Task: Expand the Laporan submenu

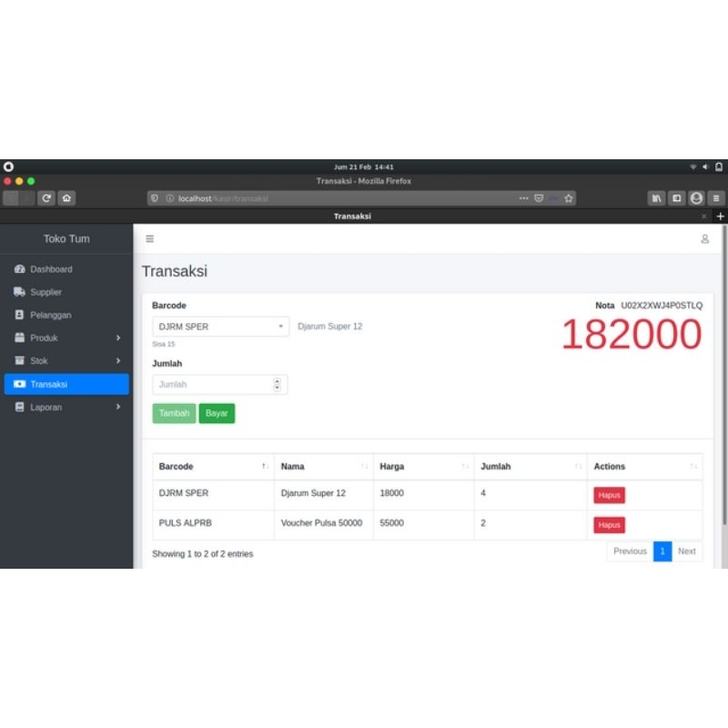Action: tap(47, 407)
